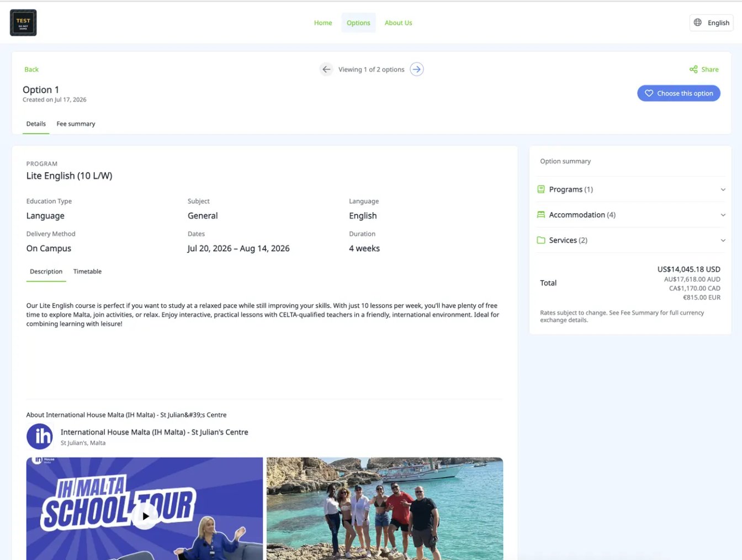Expand the Services (2) chevron
Image resolution: width=742 pixels, height=560 pixels.
[x=723, y=240]
